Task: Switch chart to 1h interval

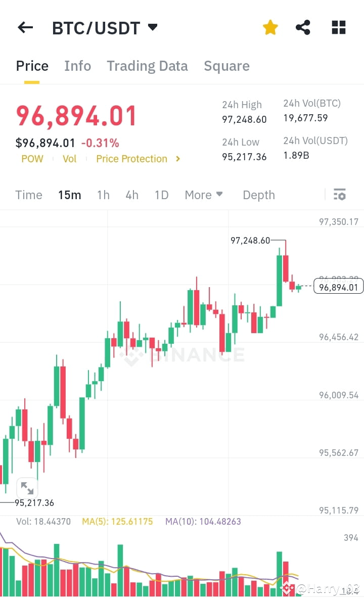Action: pos(103,195)
